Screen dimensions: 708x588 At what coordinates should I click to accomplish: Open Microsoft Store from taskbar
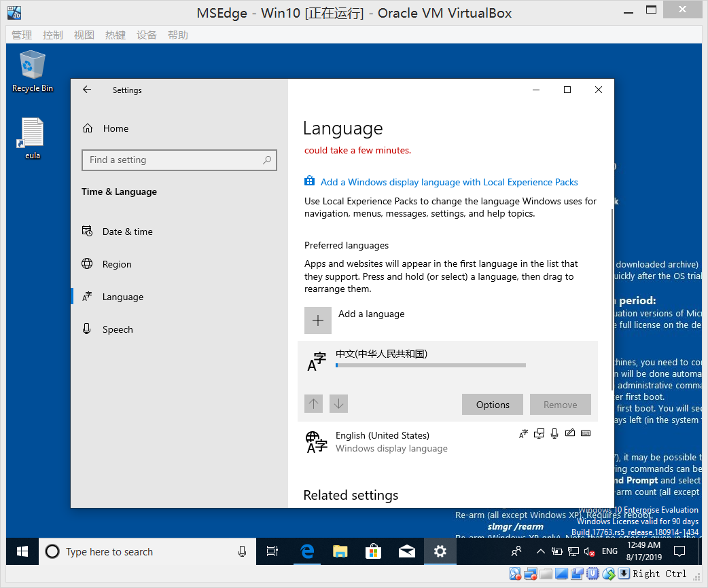(x=374, y=551)
